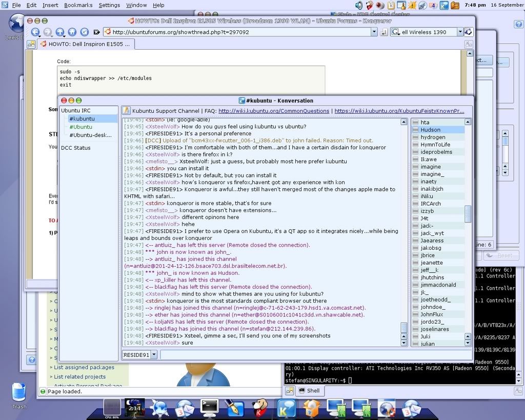Click the nick list scrollbar up arrow
The image size is (525, 420).
coord(468,122)
